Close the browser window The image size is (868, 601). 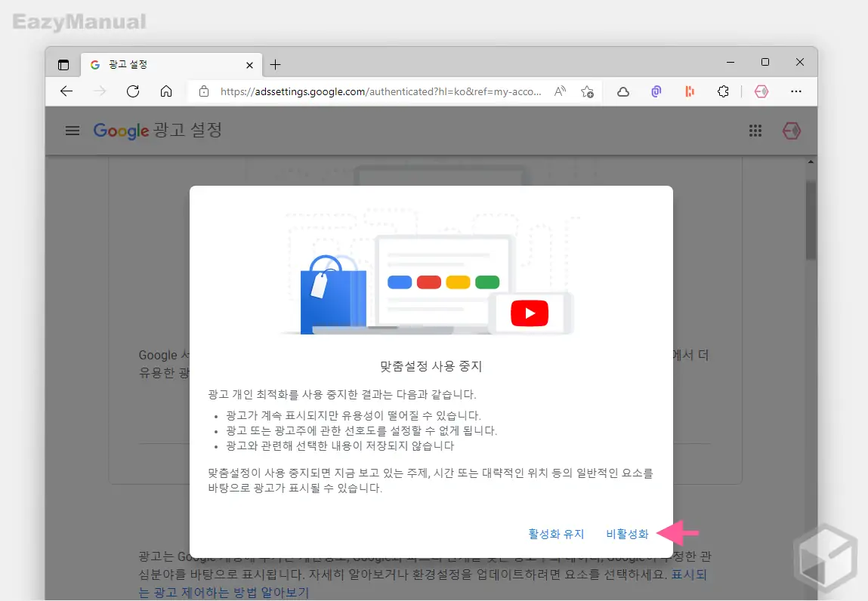pyautogui.click(x=800, y=63)
